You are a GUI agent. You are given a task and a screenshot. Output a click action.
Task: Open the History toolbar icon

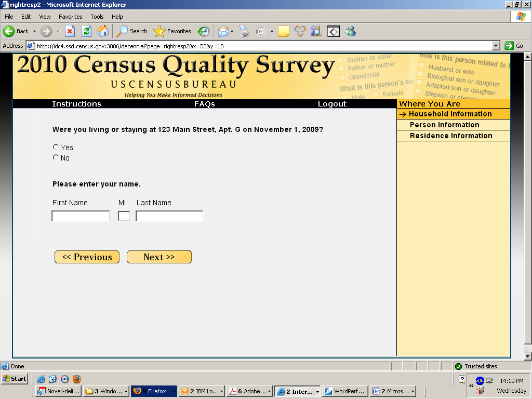204,31
